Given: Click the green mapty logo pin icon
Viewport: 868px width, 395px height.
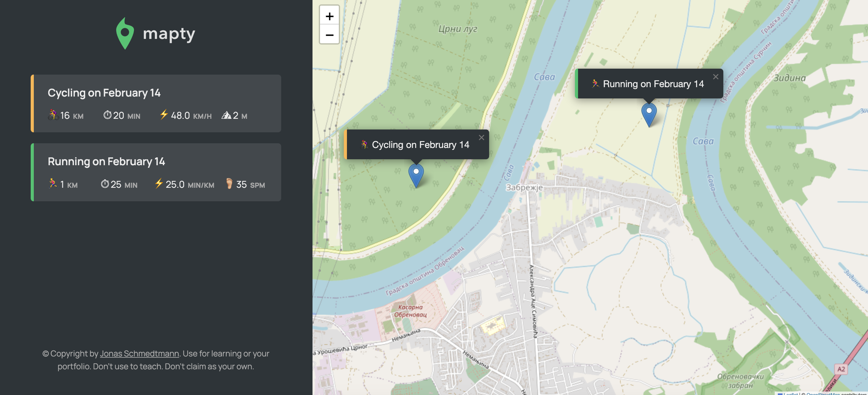Looking at the screenshot, I should (125, 34).
